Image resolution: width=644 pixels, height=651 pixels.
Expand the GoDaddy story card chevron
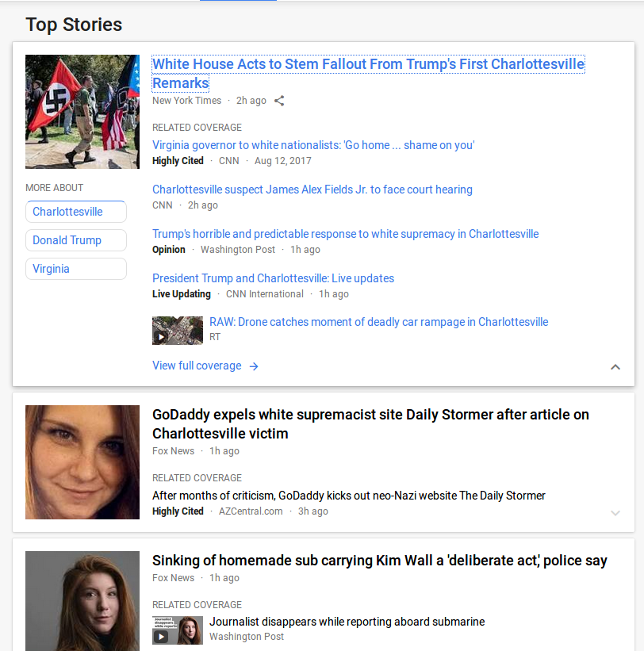pos(615,513)
